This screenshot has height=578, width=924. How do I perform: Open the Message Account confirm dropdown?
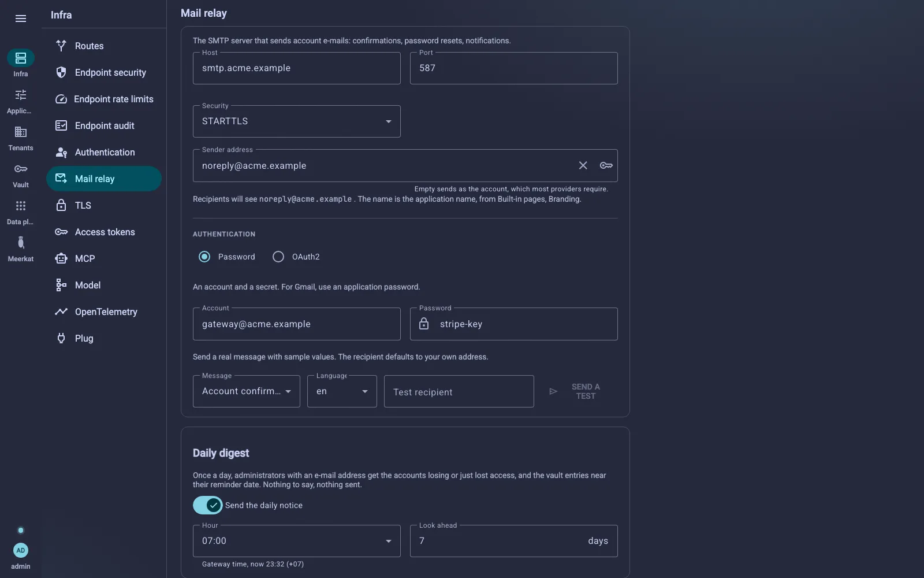pyautogui.click(x=247, y=391)
